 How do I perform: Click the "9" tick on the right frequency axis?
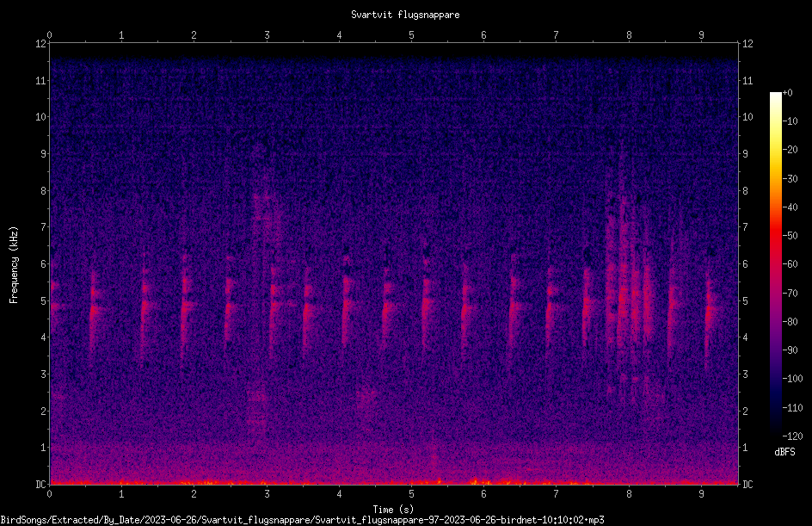coord(746,154)
